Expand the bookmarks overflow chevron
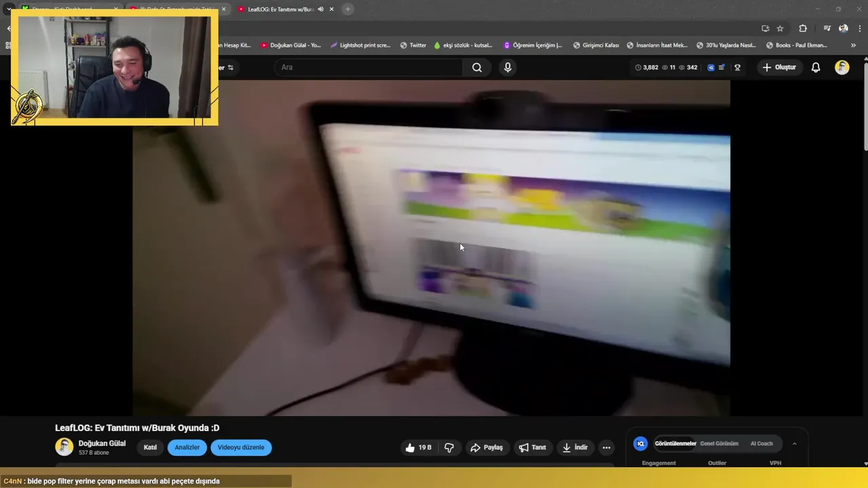This screenshot has height=488, width=868. pyautogui.click(x=853, y=45)
